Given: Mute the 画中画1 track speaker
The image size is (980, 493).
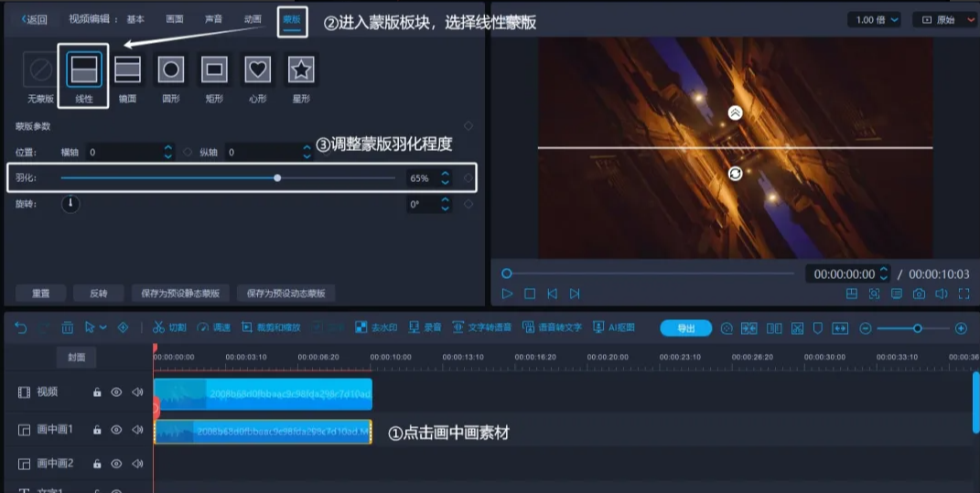Looking at the screenshot, I should [x=137, y=430].
